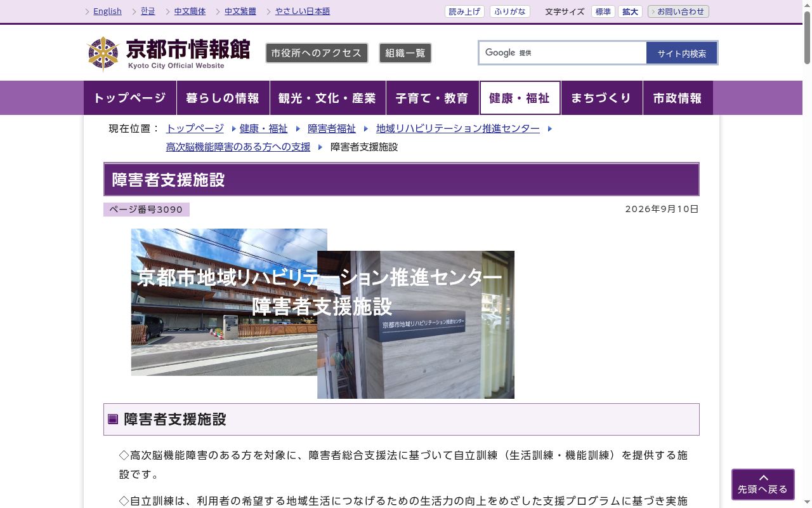Follow the breadcrumb link 健康・福祉
This screenshot has width=812, height=508.
coord(263,128)
